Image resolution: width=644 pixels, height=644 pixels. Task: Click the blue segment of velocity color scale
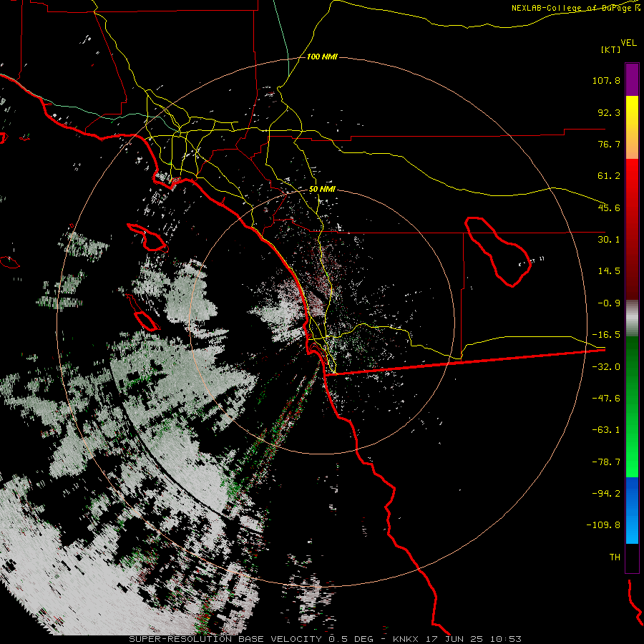632,510
